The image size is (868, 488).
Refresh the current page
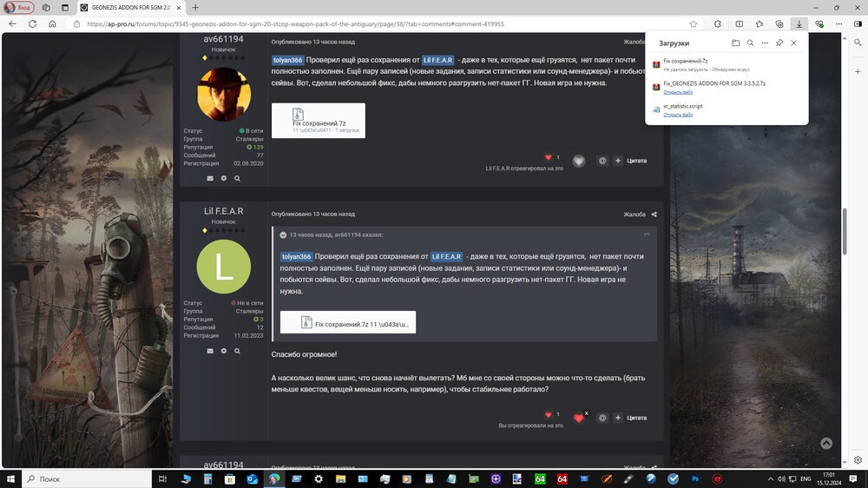coord(32,23)
